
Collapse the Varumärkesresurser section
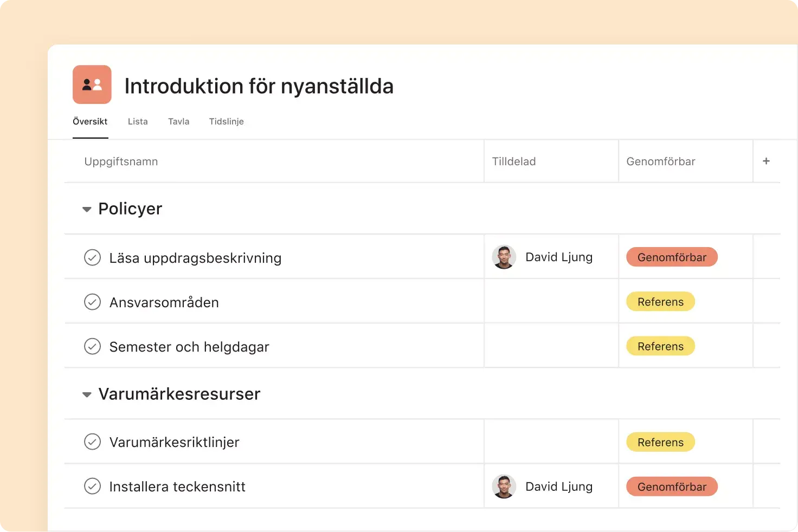87,394
